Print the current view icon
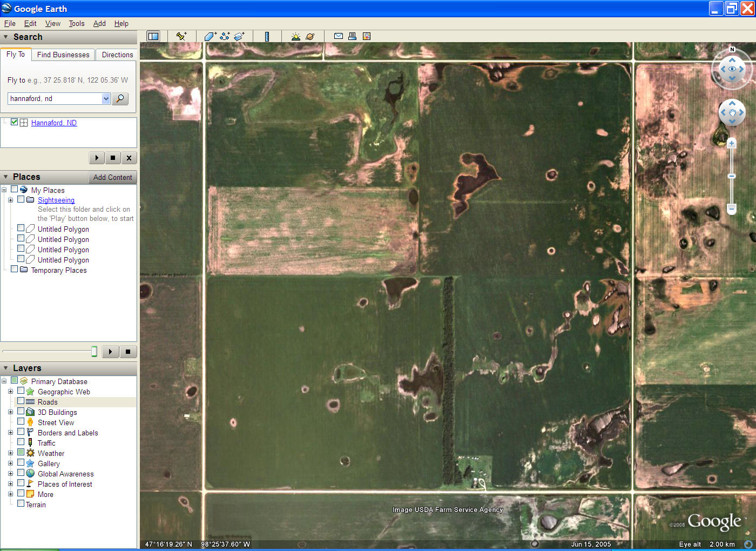 (352, 36)
